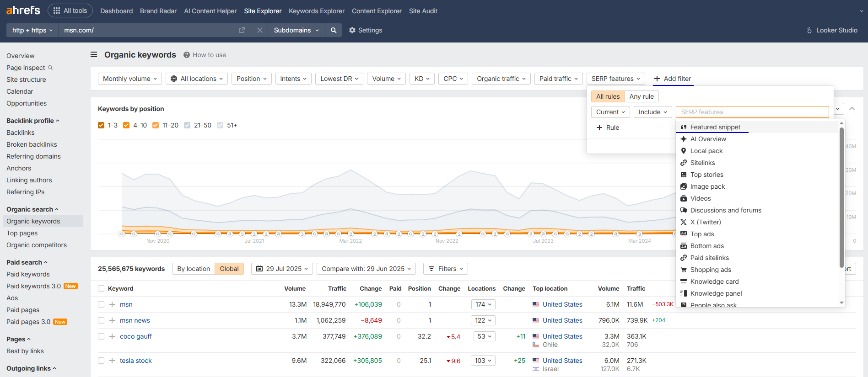Check the coco gauff row checkbox
The width and height of the screenshot is (868, 377).
pos(101,336)
